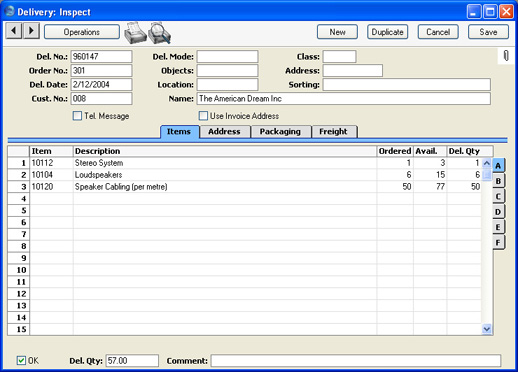Click Stereo System description cell
This screenshot has width=518, height=372.
point(225,163)
